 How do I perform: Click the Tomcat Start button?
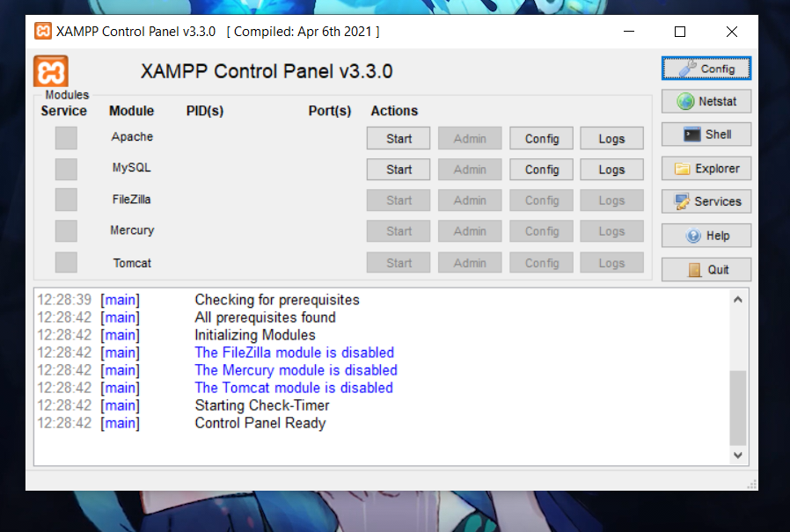coord(399,262)
